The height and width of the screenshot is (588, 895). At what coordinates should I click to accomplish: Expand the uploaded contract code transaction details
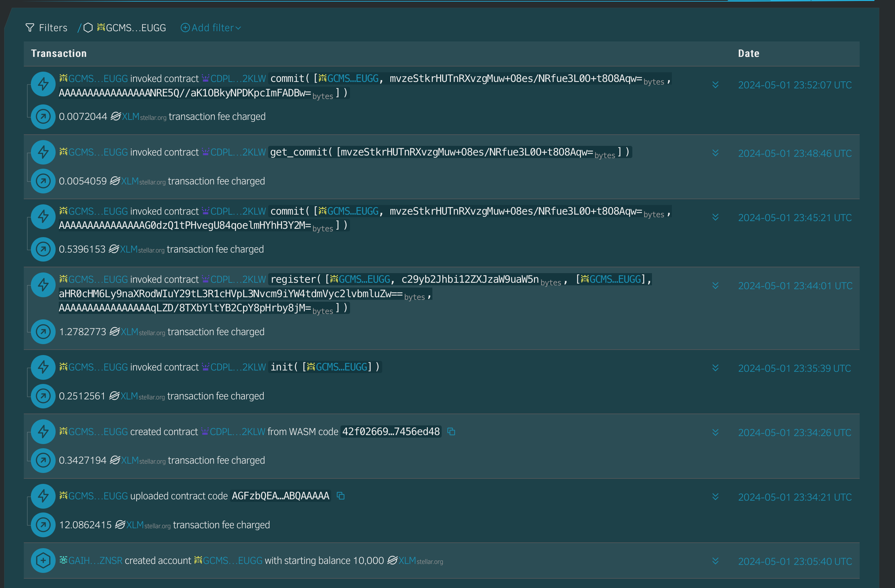point(715,497)
